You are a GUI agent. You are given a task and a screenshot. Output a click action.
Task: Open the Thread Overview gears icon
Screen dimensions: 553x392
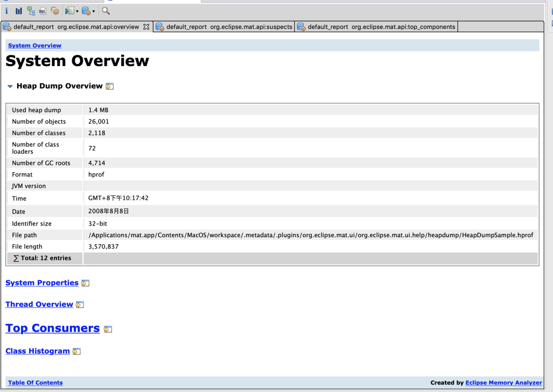click(55, 11)
